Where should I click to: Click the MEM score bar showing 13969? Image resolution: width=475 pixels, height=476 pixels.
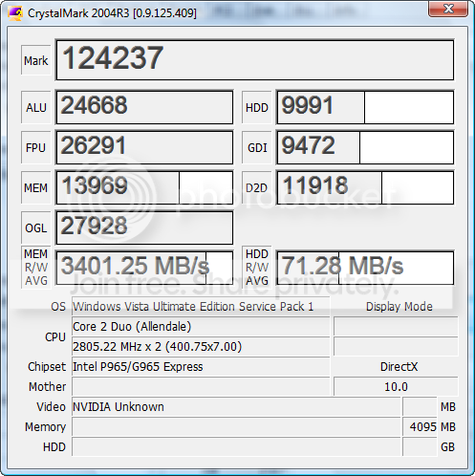144,187
